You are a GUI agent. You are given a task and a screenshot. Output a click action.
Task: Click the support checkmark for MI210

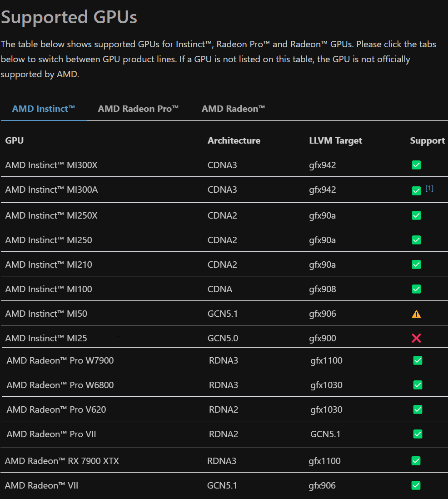416,264
